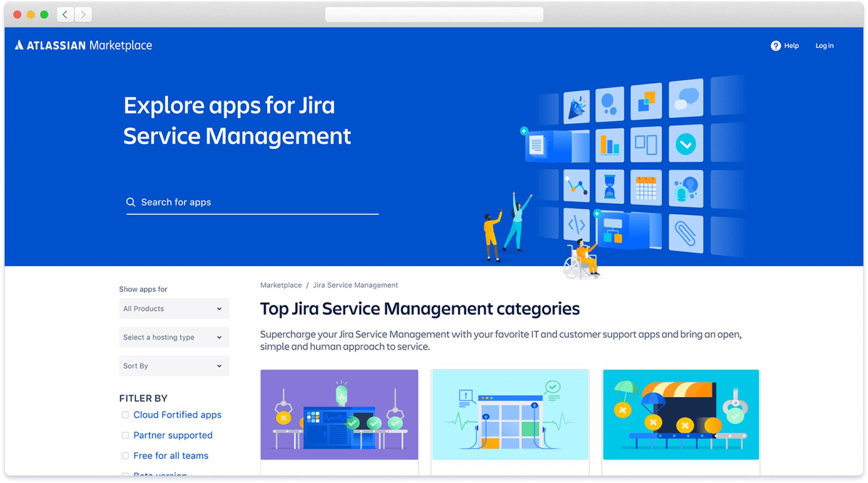Viewport: 868px width, 483px height.
Task: Open the rightmost teal category card
Action: coord(681,415)
